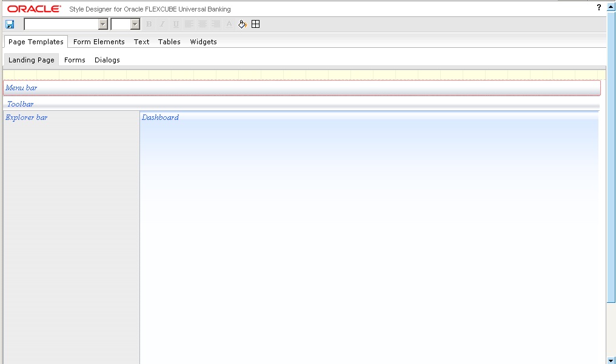The image size is (616, 364).
Task: Open the paint bucket fill icon
Action: (243, 24)
